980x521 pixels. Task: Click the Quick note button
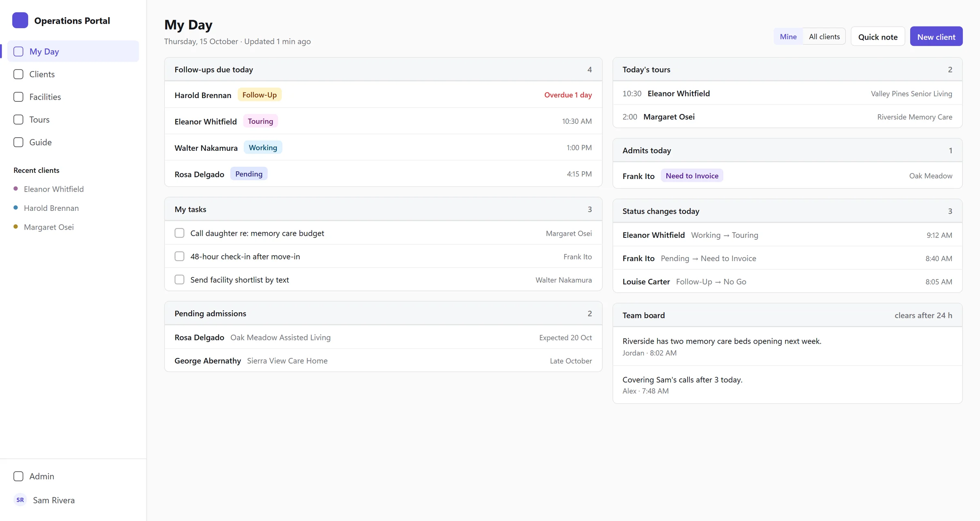click(x=878, y=37)
